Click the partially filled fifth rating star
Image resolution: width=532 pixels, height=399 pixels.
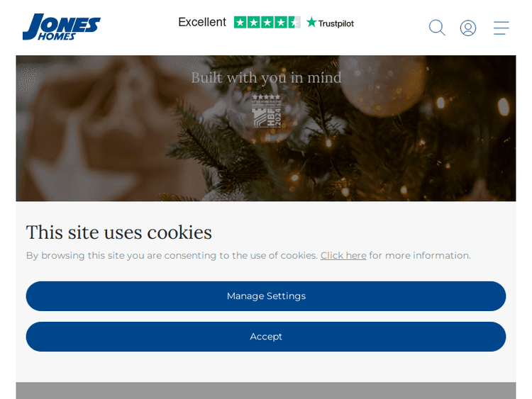coord(294,23)
